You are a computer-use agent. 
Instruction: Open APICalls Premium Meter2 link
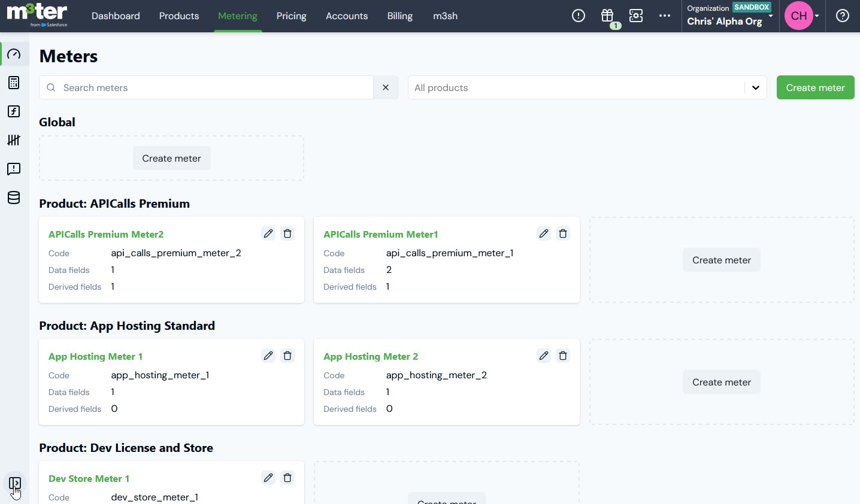click(x=106, y=234)
